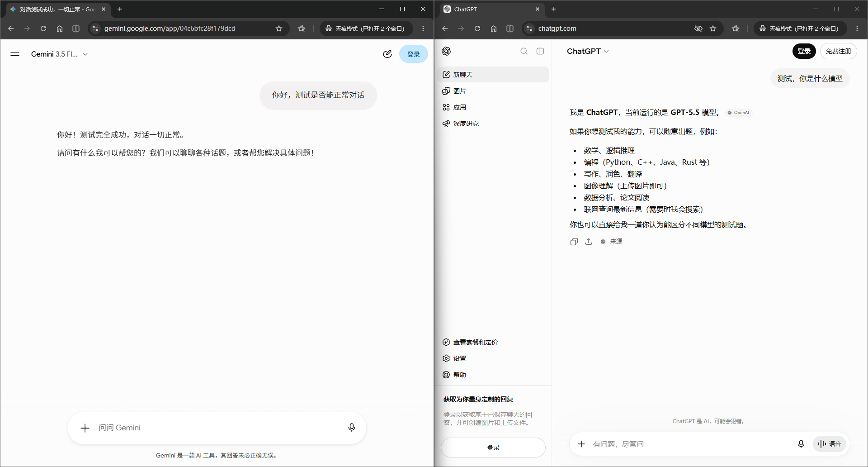868x467 pixels.
Task: Open bookmarks icon in Gemini browser toolbar
Action: point(302,29)
